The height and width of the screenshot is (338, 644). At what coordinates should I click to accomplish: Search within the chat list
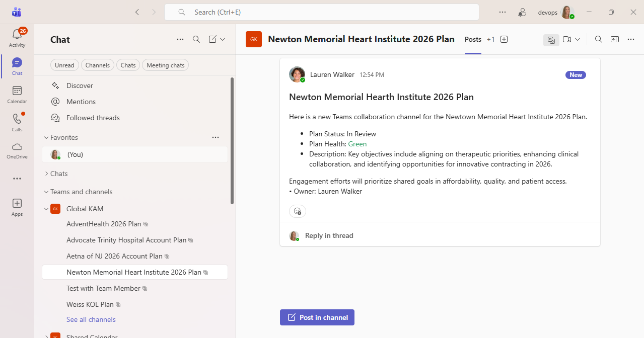point(196,39)
